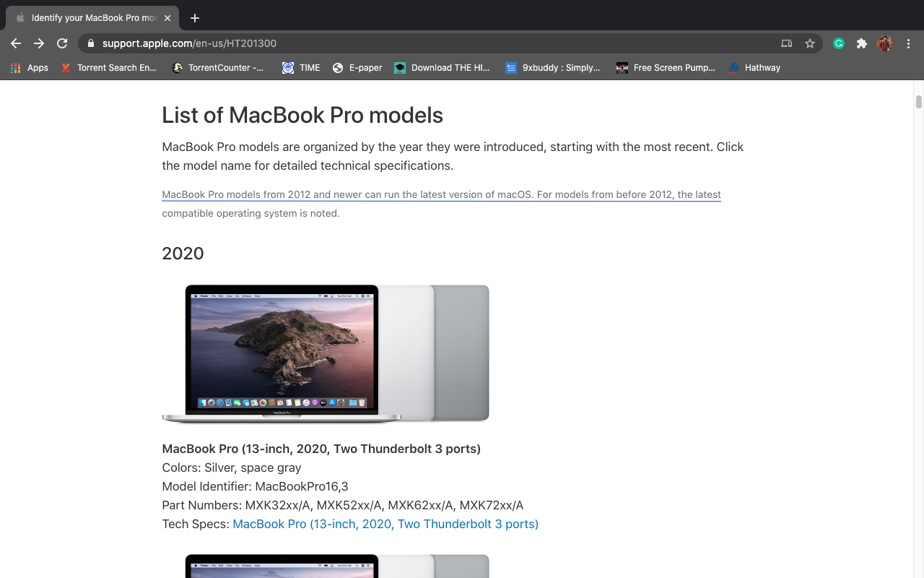
Task: Open the E-paper bookmark
Action: (357, 68)
